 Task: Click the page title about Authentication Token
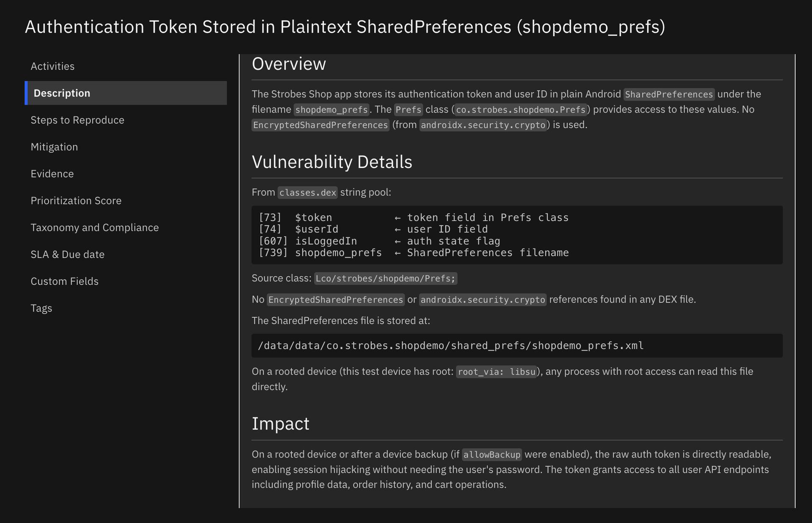(x=345, y=27)
